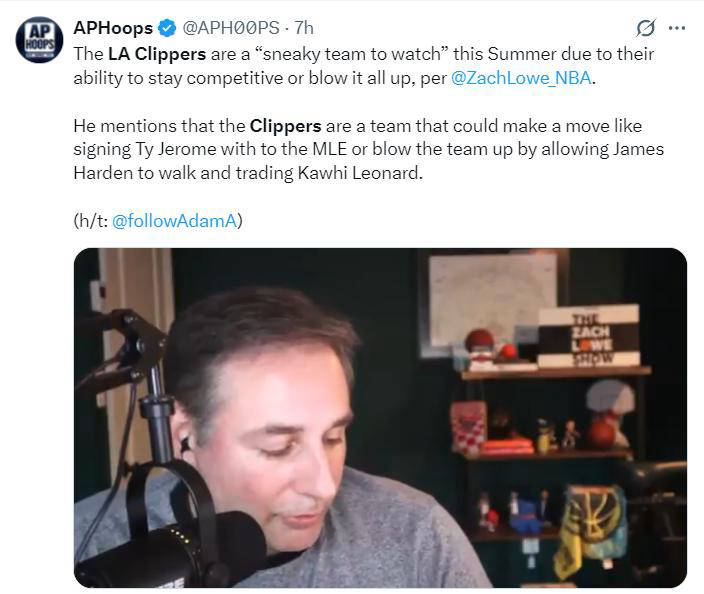Viewport: 704px width, 594px height.
Task: Click the blue verified badge
Action: (167, 28)
